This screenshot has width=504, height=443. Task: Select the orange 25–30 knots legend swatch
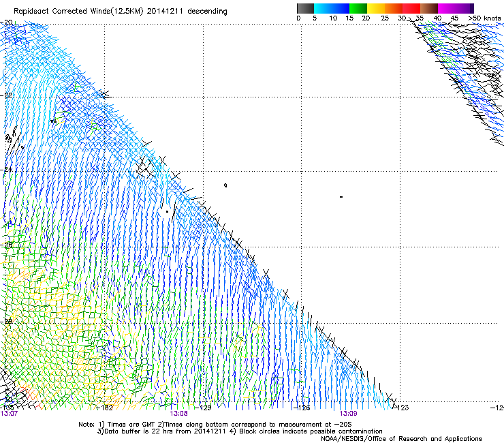(393, 8)
